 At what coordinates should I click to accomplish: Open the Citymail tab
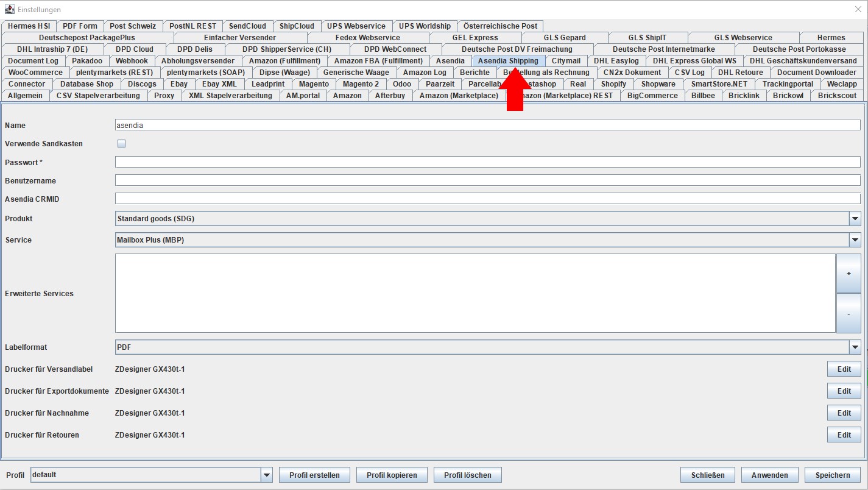(566, 61)
